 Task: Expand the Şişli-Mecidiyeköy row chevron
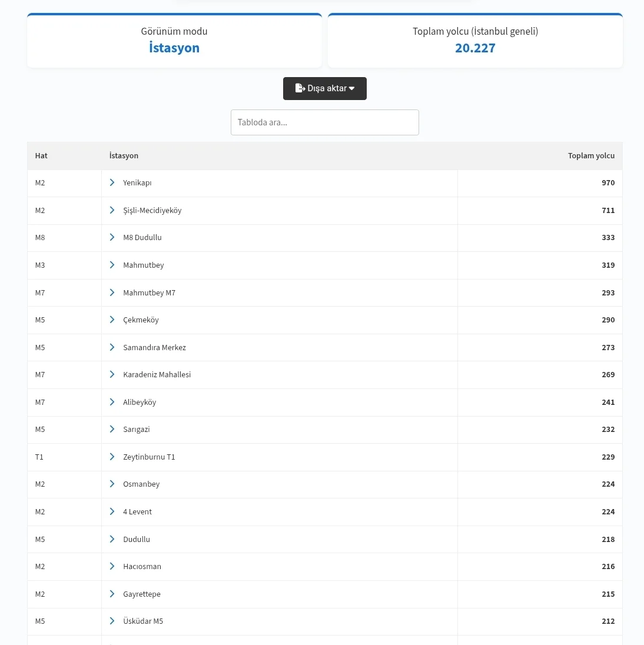[112, 210]
